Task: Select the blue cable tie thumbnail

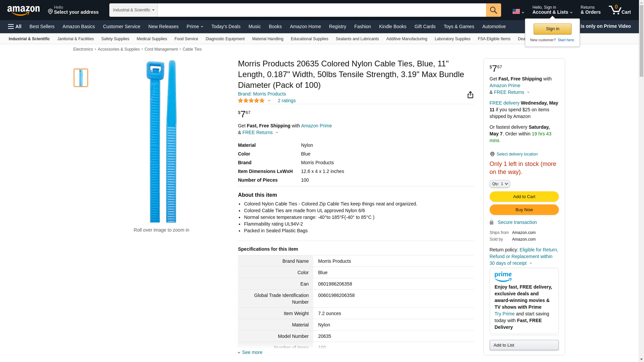Action: pos(81,78)
